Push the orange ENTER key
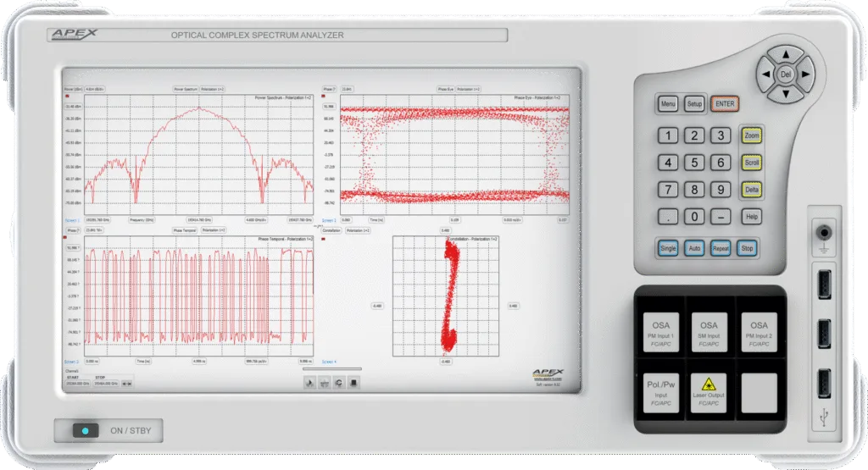The height and width of the screenshot is (470, 868). [x=725, y=104]
